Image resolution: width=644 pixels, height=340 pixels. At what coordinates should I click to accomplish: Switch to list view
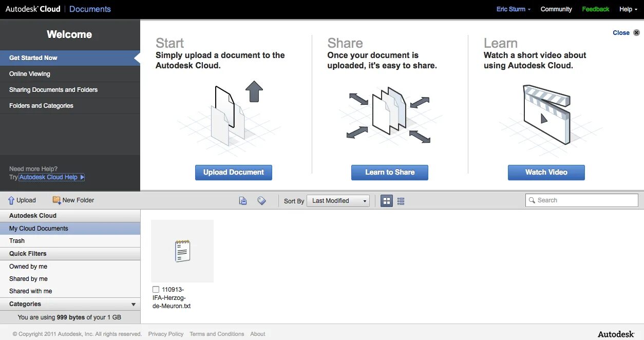[x=401, y=201]
